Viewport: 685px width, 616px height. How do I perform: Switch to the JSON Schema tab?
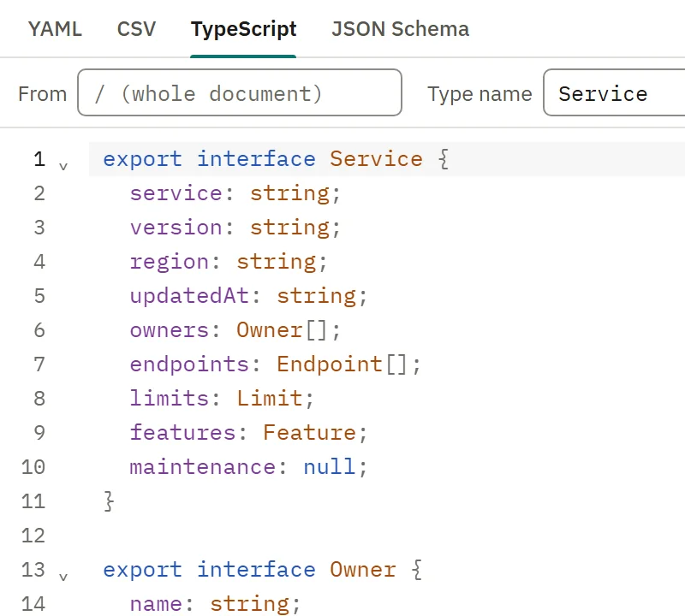point(400,29)
